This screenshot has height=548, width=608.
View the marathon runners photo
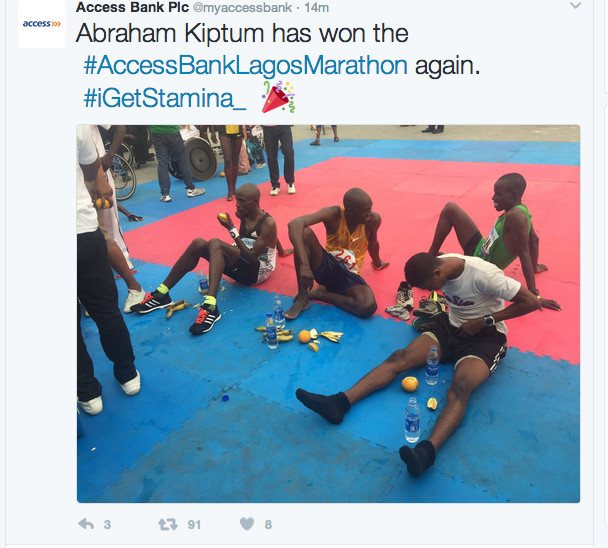(x=328, y=314)
